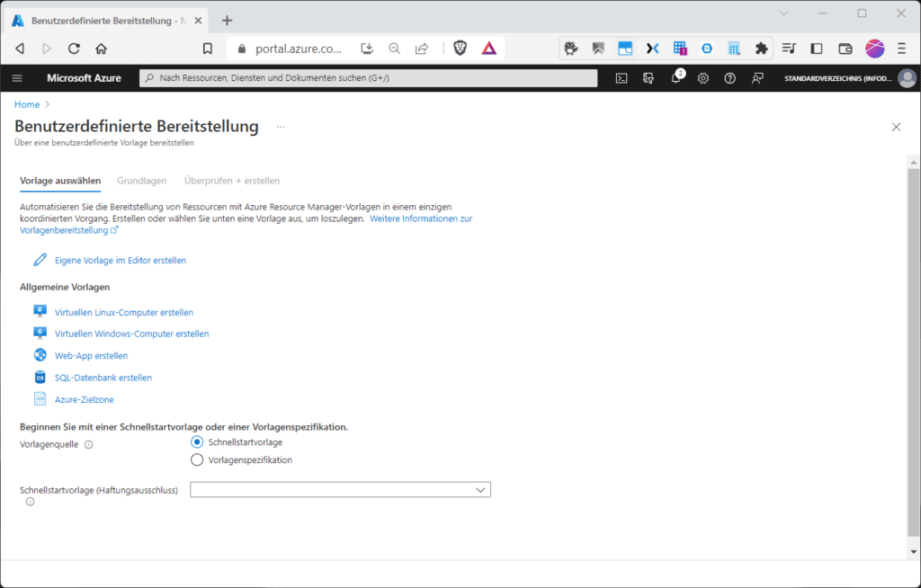Click the page vertical scrollbar
Image resolution: width=921 pixels, height=588 pixels.
[x=913, y=352]
